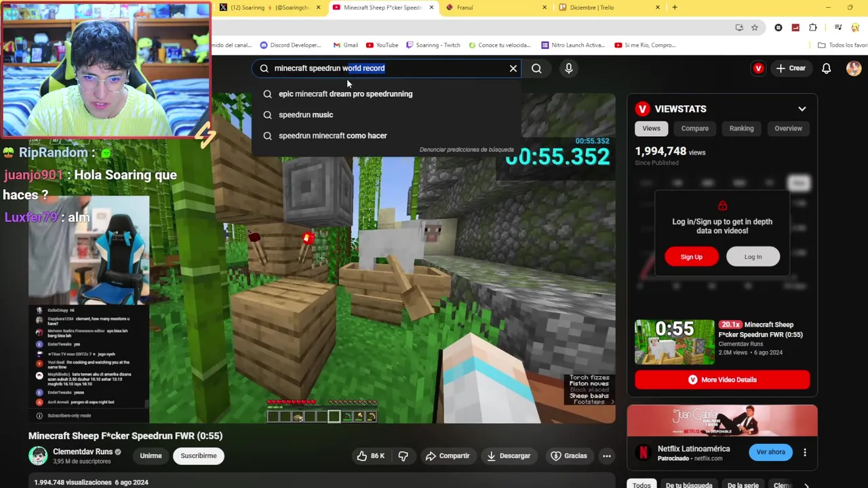Activate voice search microphone icon
This screenshot has width=868, height=488.
point(569,68)
